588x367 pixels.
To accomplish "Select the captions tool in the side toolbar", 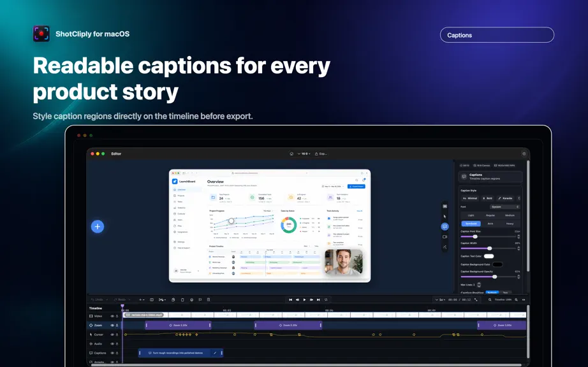I will tap(445, 227).
